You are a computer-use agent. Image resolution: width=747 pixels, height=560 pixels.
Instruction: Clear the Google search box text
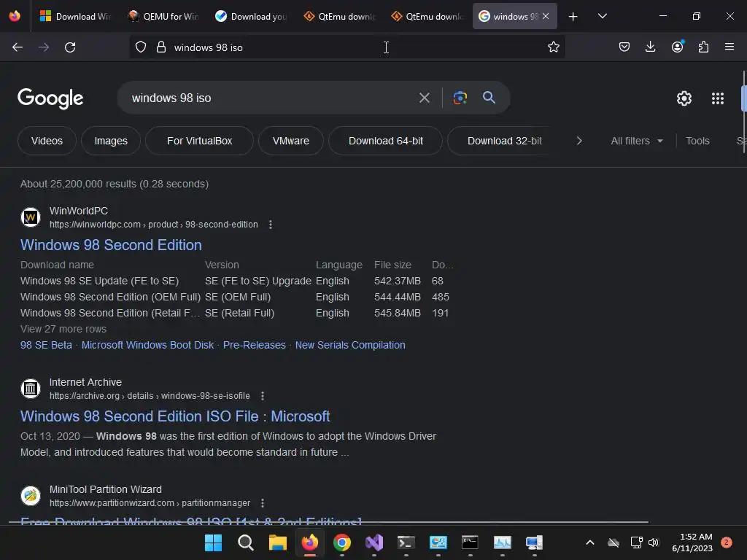[x=424, y=98]
